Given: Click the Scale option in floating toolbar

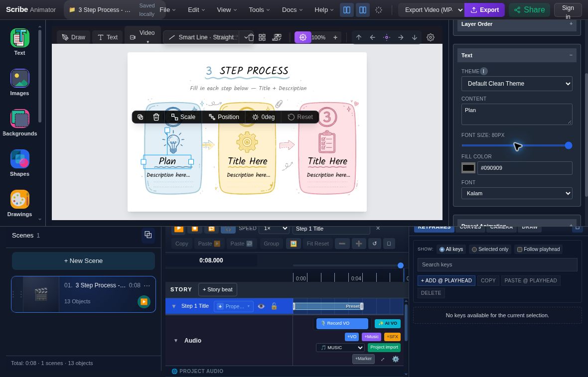Looking at the screenshot, I should click(183, 117).
